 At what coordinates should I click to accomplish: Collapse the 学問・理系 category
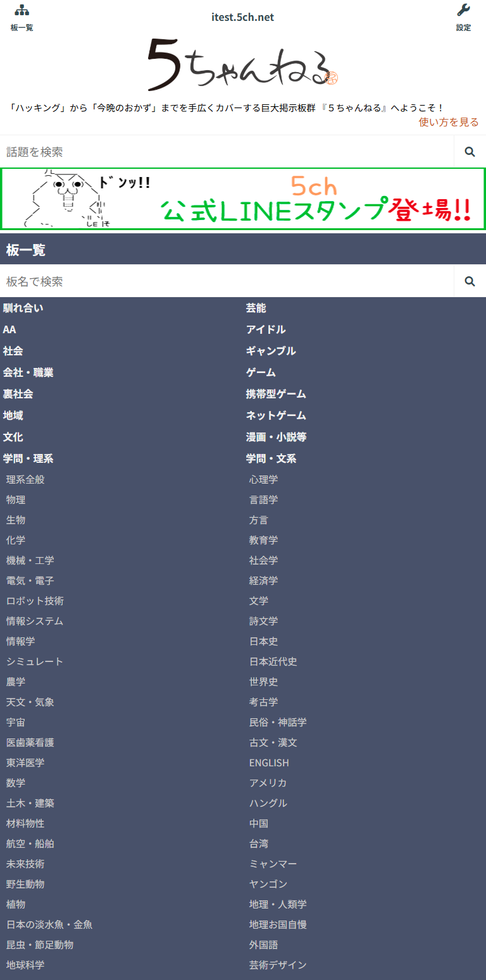pos(28,458)
